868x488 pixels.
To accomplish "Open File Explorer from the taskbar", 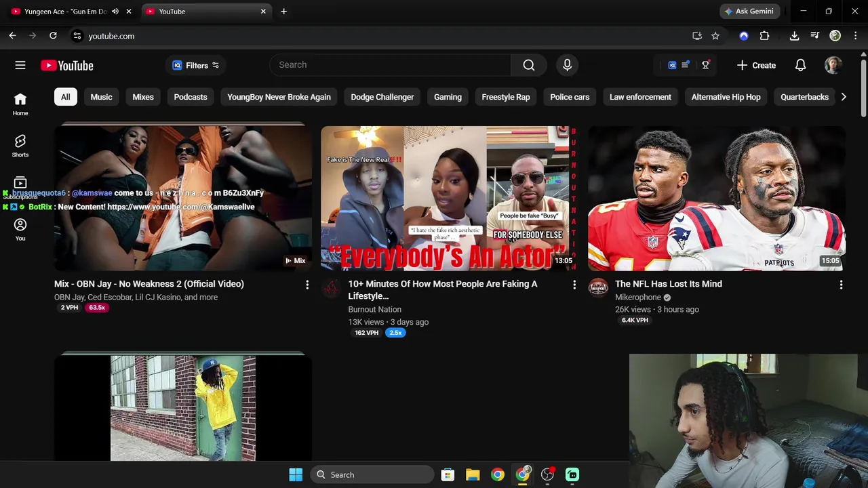I will [473, 474].
